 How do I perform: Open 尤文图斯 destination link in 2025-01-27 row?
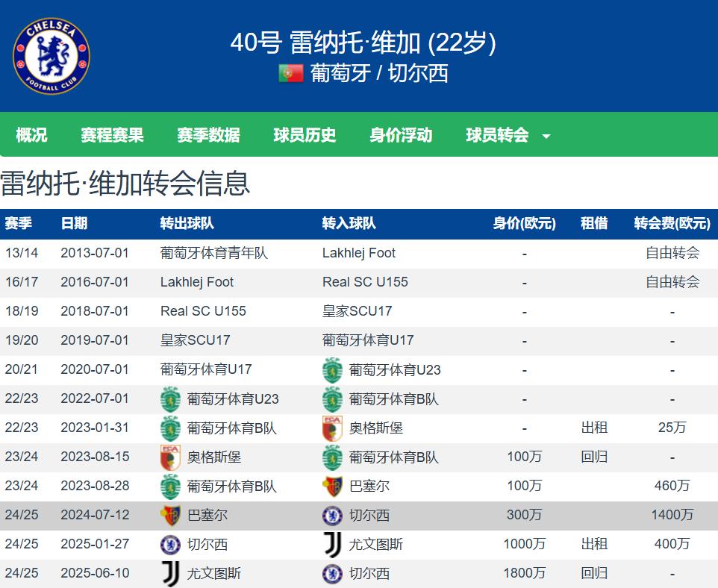click(376, 545)
